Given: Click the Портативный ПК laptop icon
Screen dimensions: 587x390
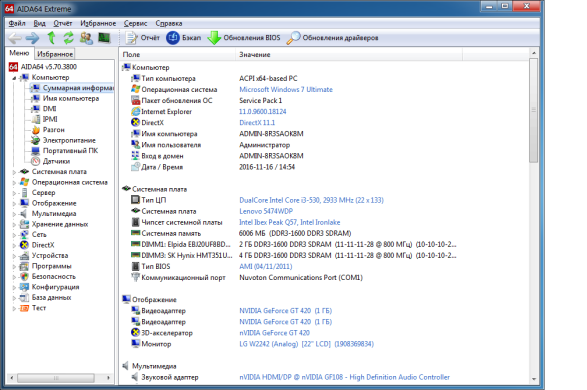Looking at the screenshot, I should click(x=36, y=150).
